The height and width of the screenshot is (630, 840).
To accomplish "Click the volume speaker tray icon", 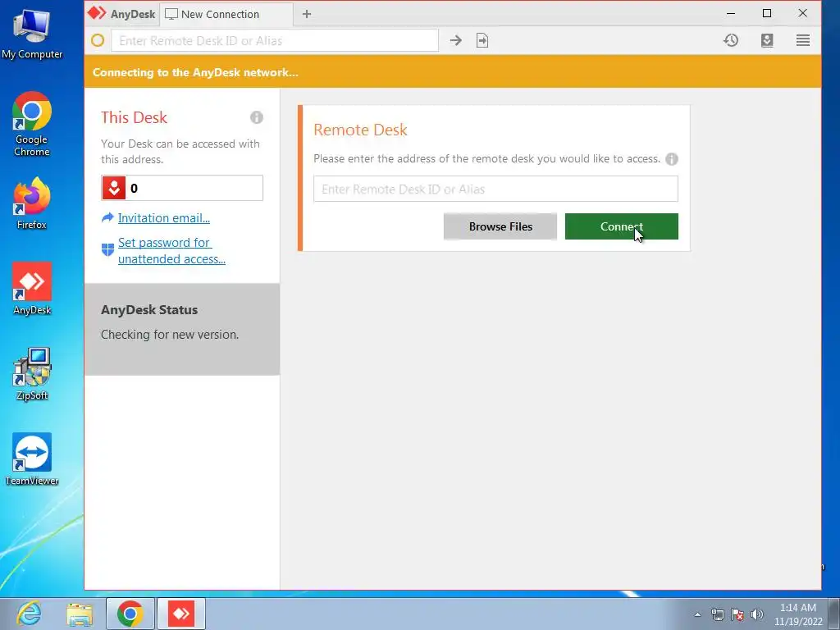I will pyautogui.click(x=757, y=614).
